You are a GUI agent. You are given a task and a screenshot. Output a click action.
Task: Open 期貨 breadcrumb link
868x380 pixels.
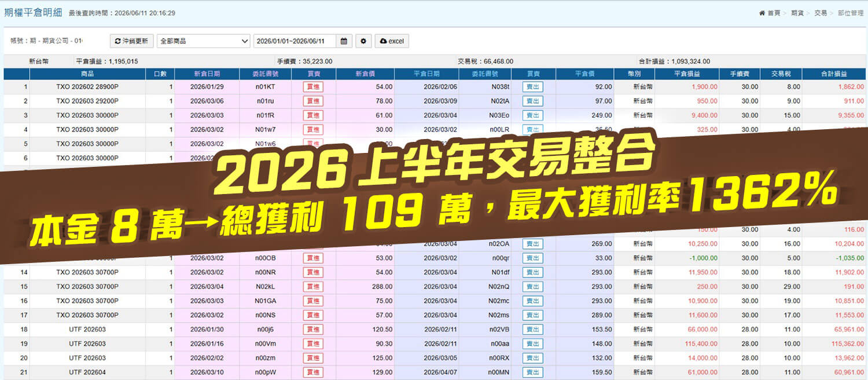pyautogui.click(x=797, y=13)
